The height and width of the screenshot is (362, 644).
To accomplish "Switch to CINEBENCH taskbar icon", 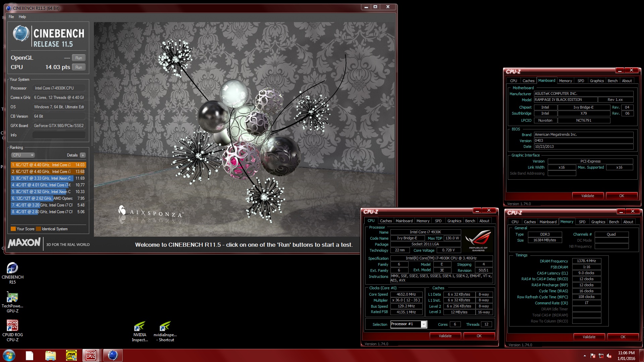I will point(113,355).
